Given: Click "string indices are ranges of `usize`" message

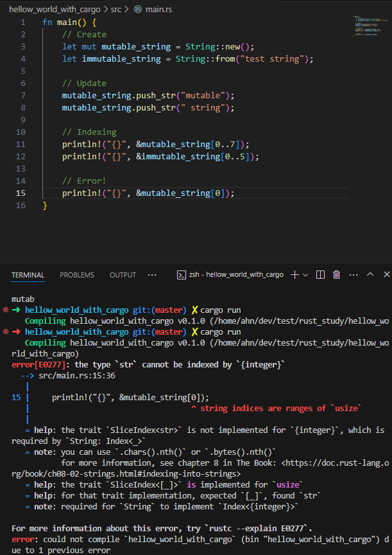Looking at the screenshot, I should [281, 409].
